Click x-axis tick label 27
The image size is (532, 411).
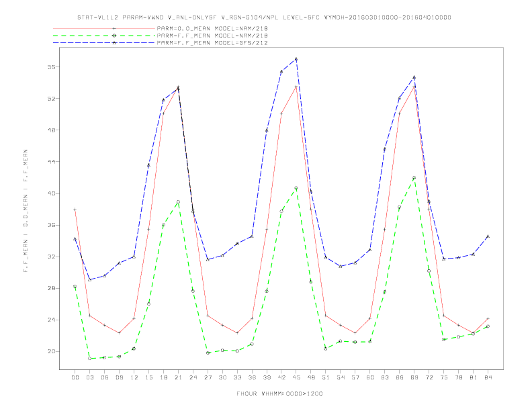coord(208,377)
